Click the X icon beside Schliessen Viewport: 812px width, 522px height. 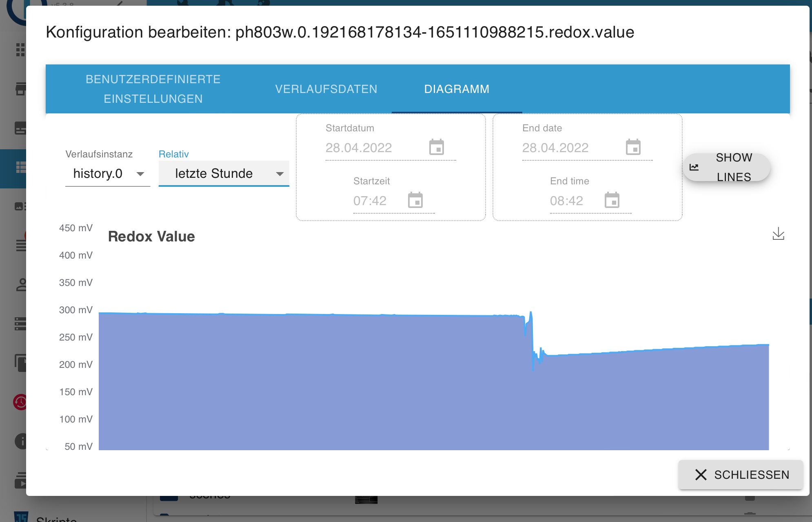click(701, 475)
